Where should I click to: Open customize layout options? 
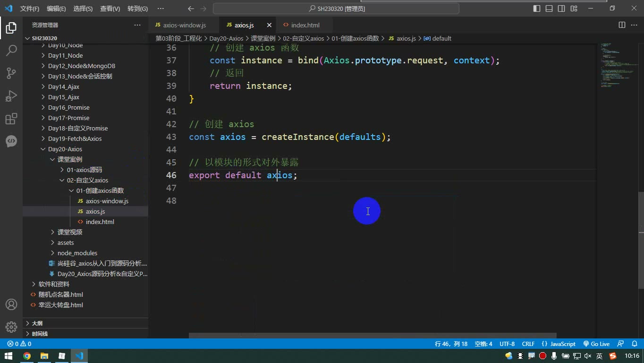tap(574, 9)
